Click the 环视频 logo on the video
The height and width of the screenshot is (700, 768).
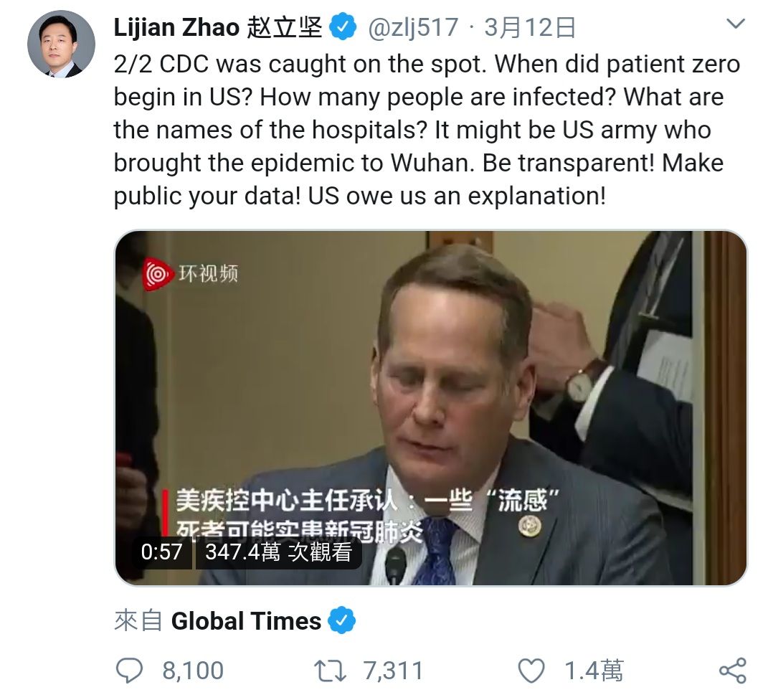click(x=191, y=274)
